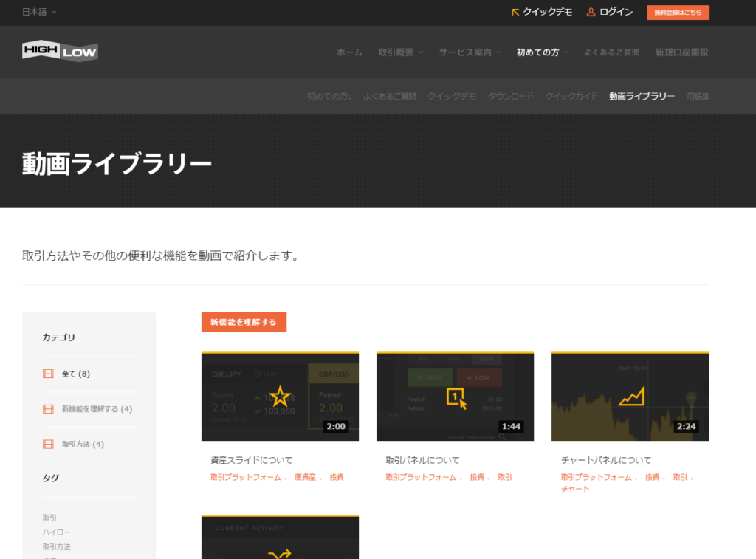The height and width of the screenshot is (559, 756).
Task: Click star icon on 資産スライド video
Action: point(280,396)
